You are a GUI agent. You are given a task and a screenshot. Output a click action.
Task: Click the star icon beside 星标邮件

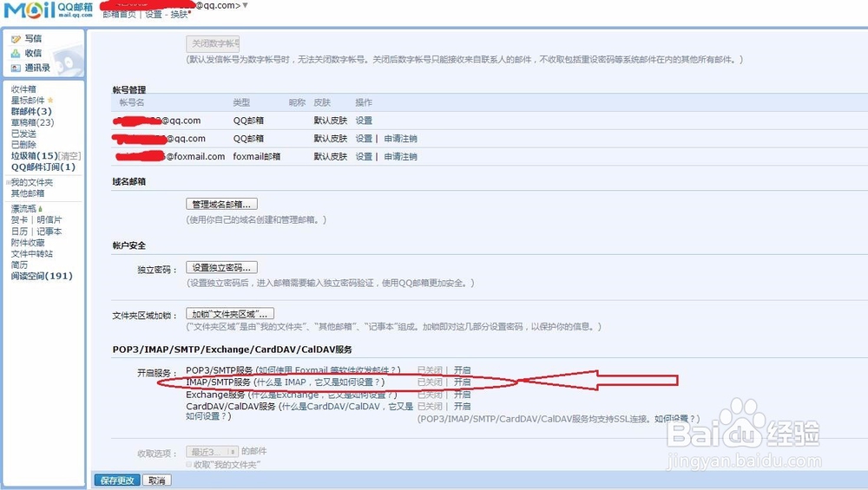(50, 100)
